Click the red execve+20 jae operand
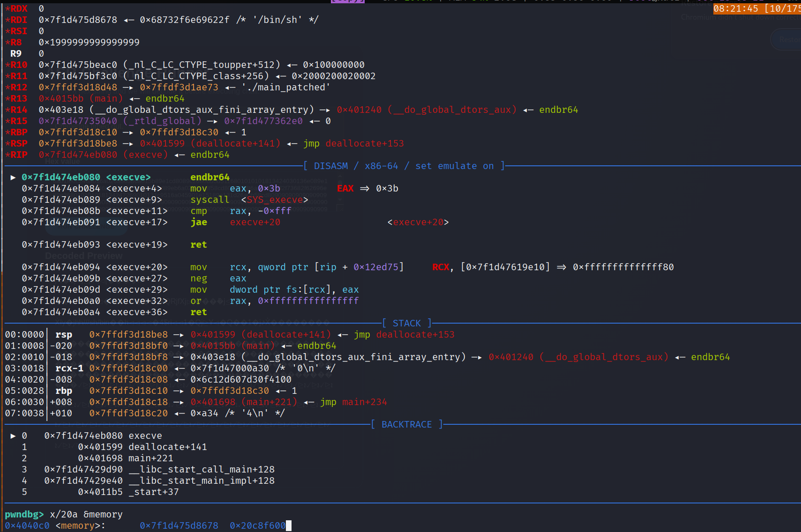 pyautogui.click(x=255, y=222)
